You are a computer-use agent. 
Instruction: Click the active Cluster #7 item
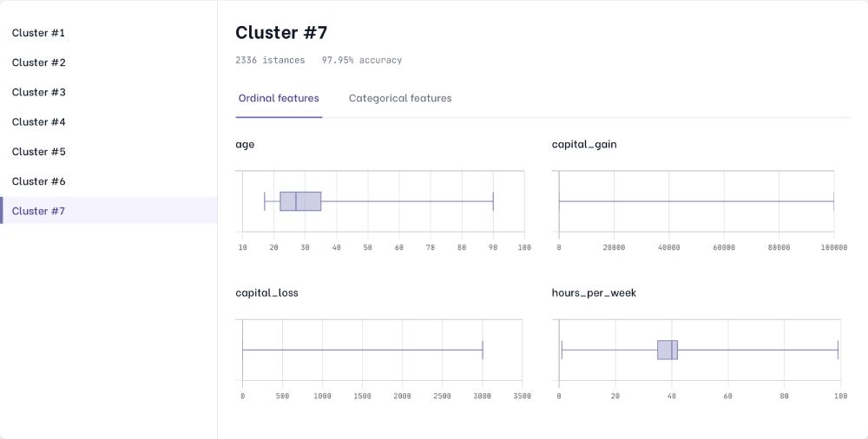pyautogui.click(x=39, y=211)
